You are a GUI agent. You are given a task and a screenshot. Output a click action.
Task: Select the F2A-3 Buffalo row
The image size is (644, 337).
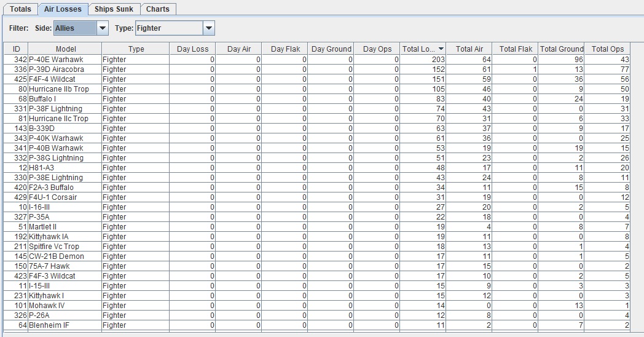point(316,188)
